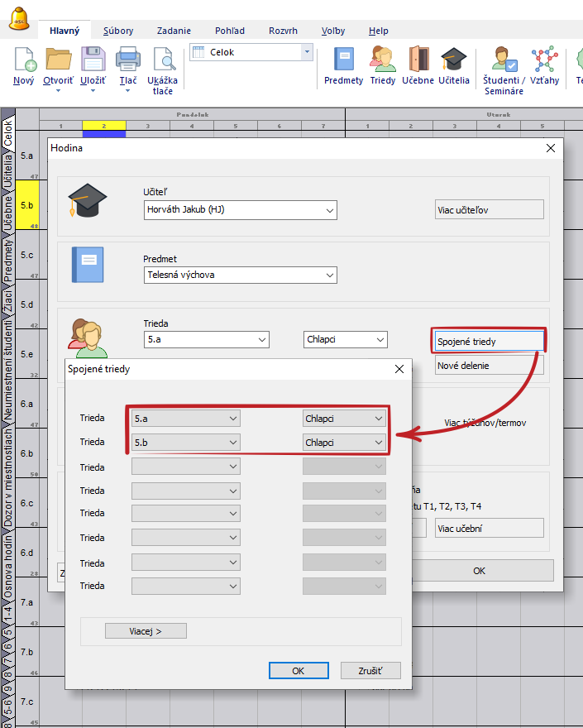
Task: Select the Učebne vertical side tab
Action: point(8,213)
